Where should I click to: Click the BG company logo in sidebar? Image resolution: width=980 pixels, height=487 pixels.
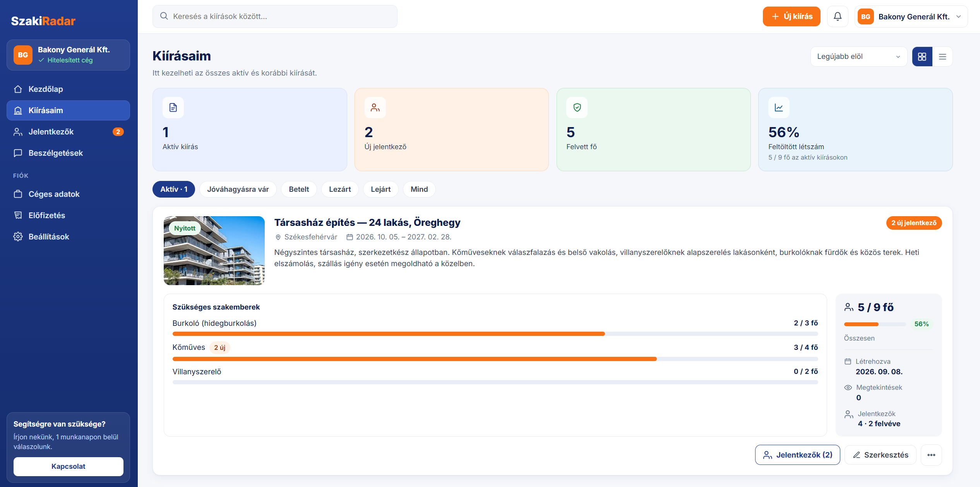[23, 55]
